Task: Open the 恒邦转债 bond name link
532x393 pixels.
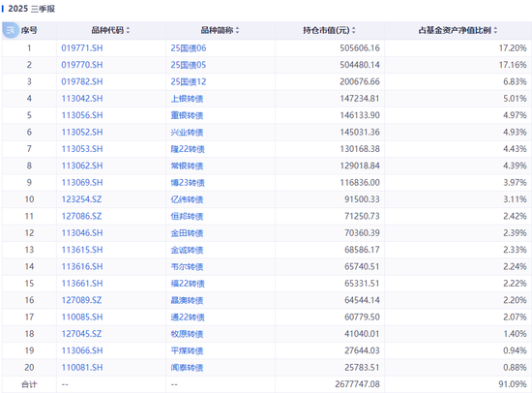Action: click(x=187, y=217)
